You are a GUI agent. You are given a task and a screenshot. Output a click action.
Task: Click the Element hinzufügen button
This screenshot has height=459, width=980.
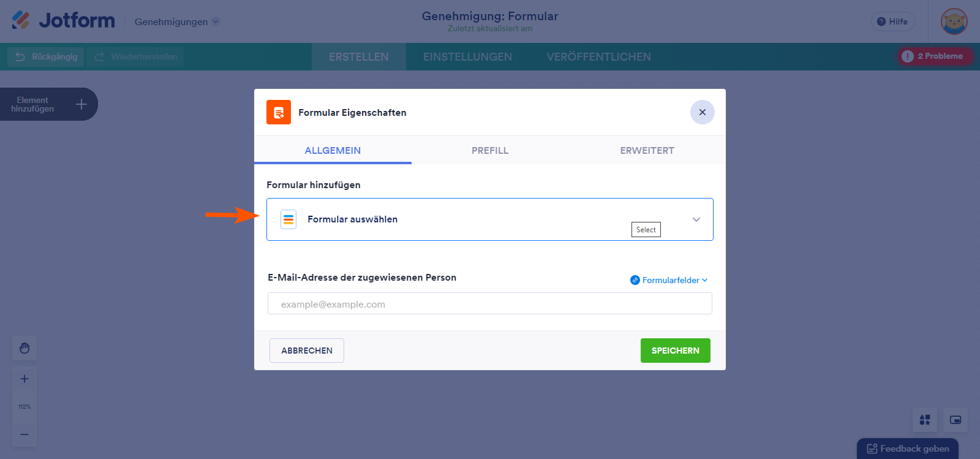tap(48, 104)
